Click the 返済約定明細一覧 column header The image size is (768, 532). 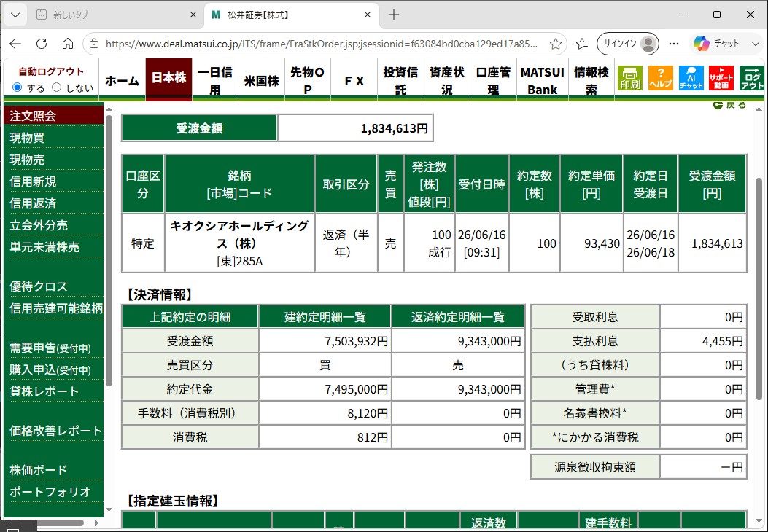click(458, 317)
